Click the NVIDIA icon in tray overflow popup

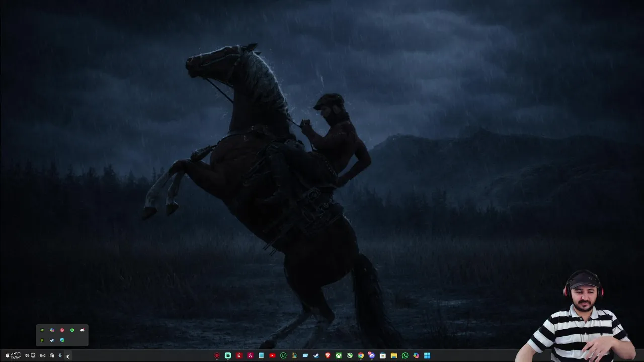coord(42,330)
